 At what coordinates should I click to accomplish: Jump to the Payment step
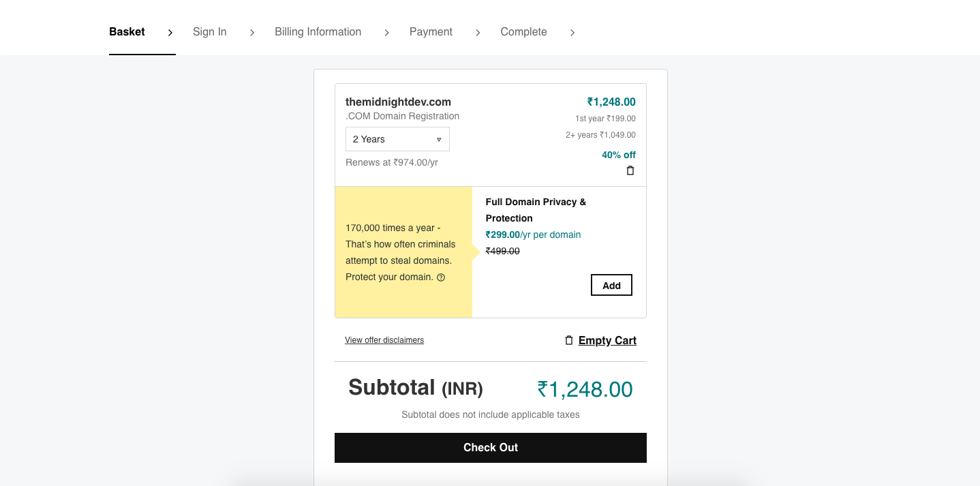tap(431, 32)
